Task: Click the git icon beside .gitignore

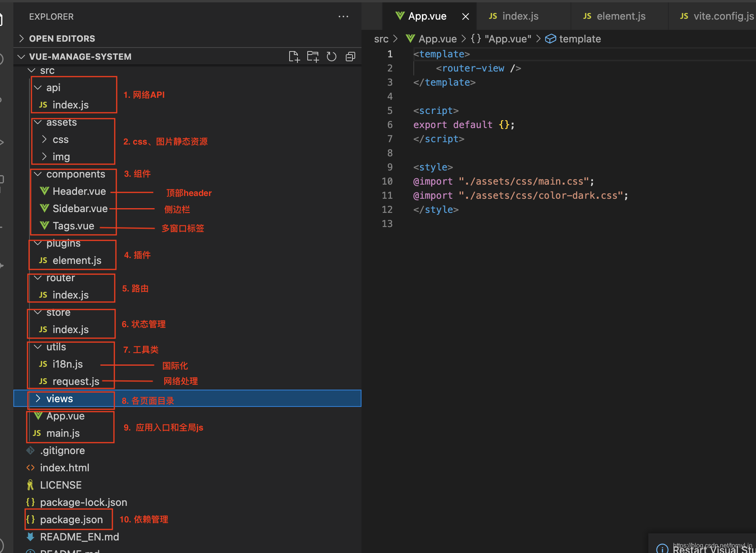Action: coord(30,450)
